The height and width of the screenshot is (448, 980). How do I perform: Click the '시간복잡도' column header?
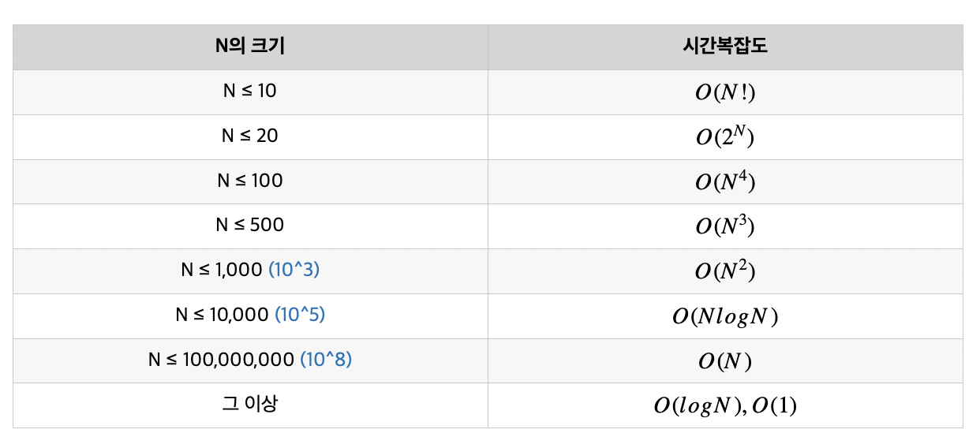tap(725, 47)
